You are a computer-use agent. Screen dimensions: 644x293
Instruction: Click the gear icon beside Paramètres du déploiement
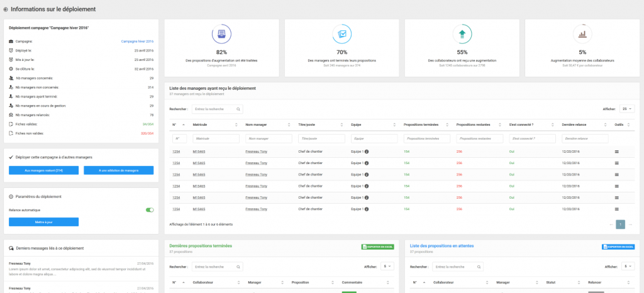coord(11,197)
